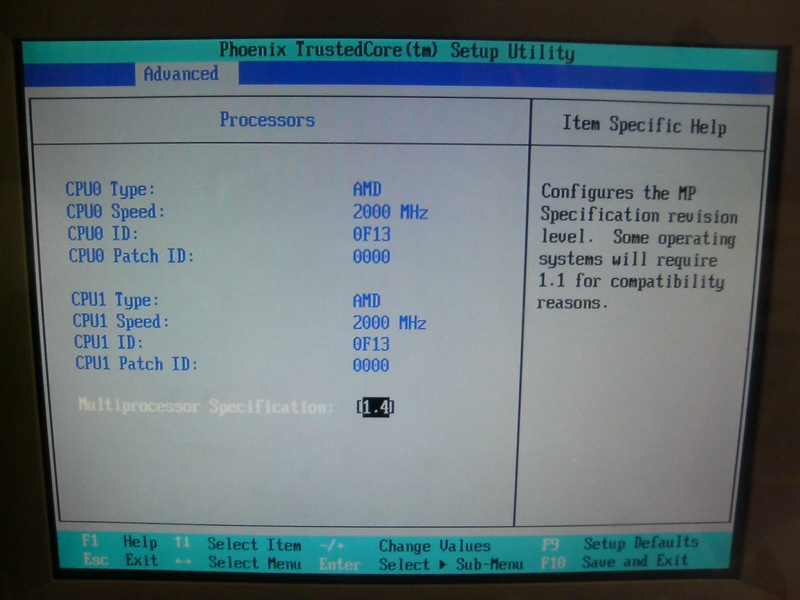Click the CPU1 Patch ID value 0000
Viewport: 800px width, 600px height.
(371, 365)
